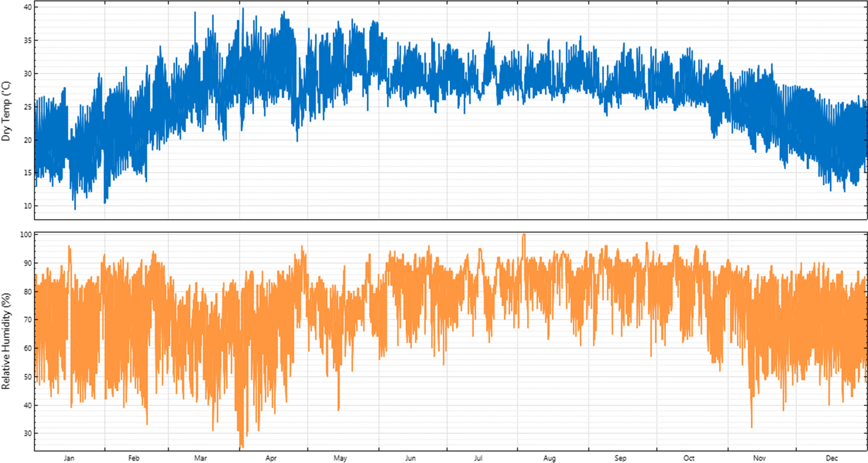This screenshot has height=463, width=868.
Task: Click the Mar month label on the x-axis
Action: coord(200,458)
